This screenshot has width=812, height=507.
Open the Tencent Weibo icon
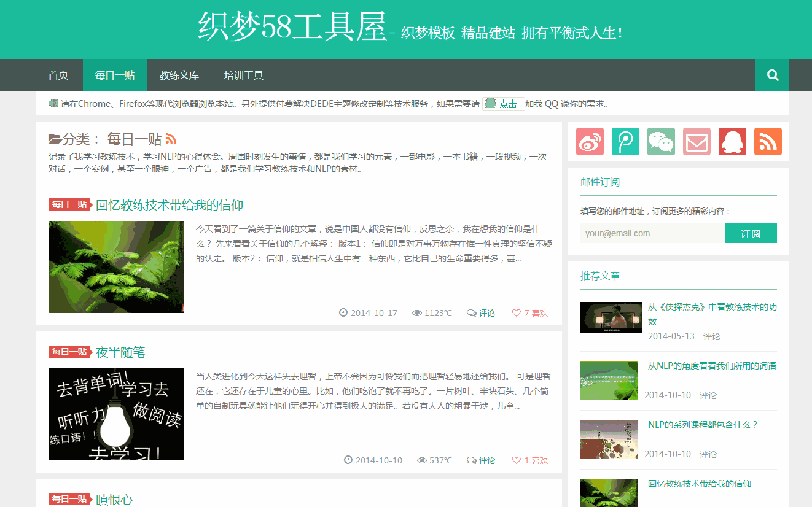pos(625,142)
